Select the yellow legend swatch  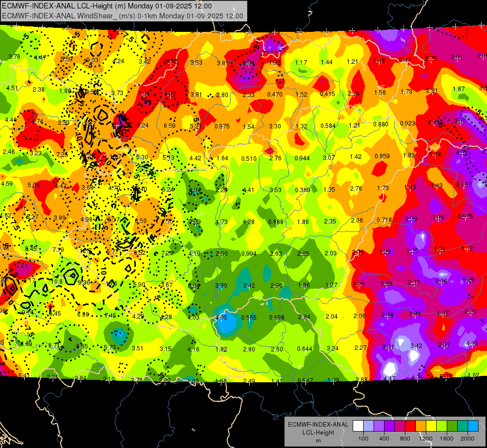[x=431, y=426]
